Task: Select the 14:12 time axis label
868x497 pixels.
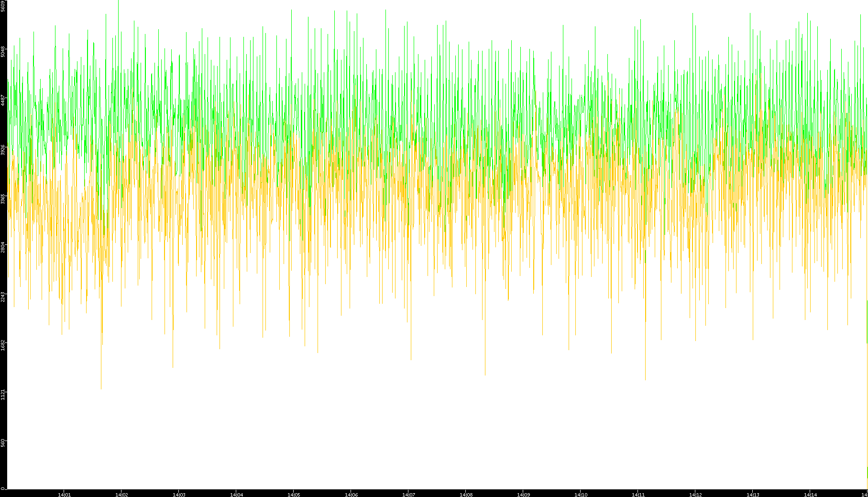Action: [x=695, y=495]
